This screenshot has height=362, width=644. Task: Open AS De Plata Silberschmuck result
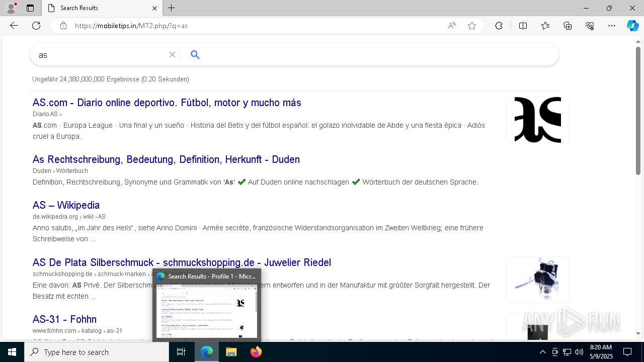(182, 262)
